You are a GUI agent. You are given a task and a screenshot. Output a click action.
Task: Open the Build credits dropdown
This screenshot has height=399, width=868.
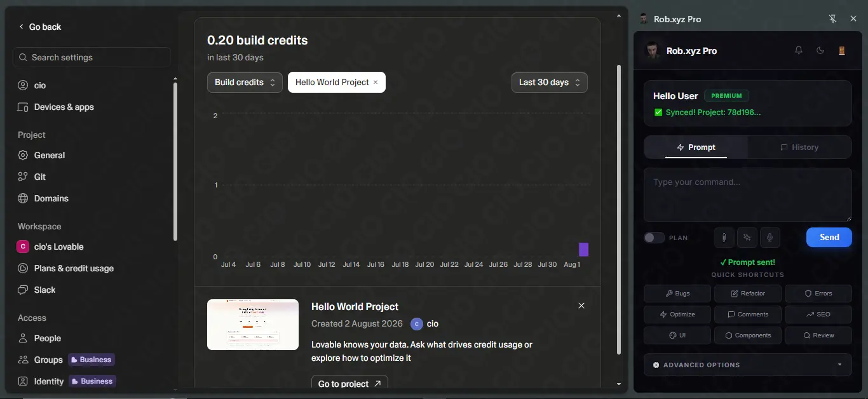pyautogui.click(x=245, y=83)
